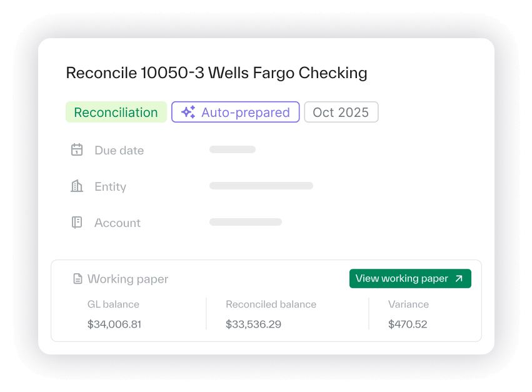The width and height of the screenshot is (532, 392).
Task: Click the Due date placeholder value
Action: coord(233,150)
